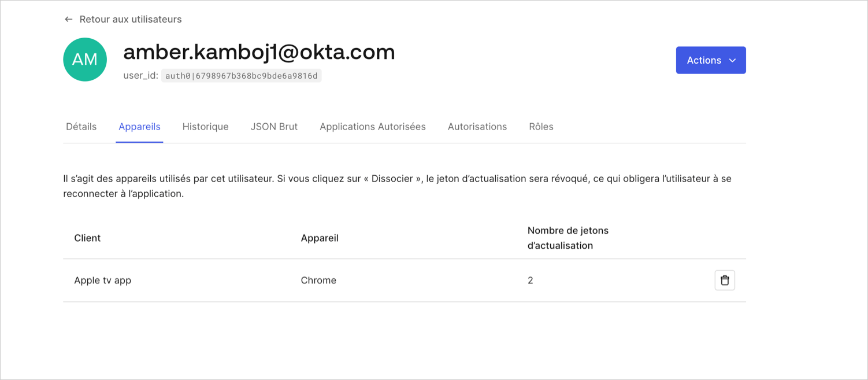Open the Rôles tab

(x=541, y=127)
